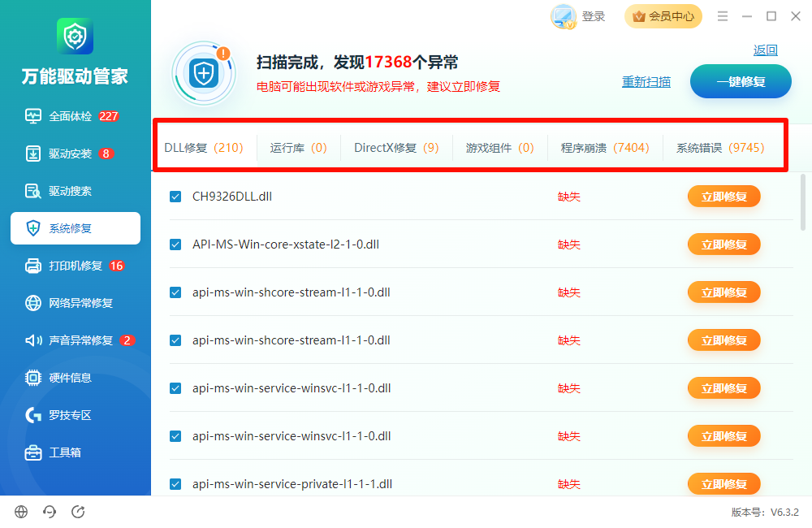Click 立即修复 for CH9326DLL.dll
The height and width of the screenshot is (528, 812).
click(x=724, y=197)
